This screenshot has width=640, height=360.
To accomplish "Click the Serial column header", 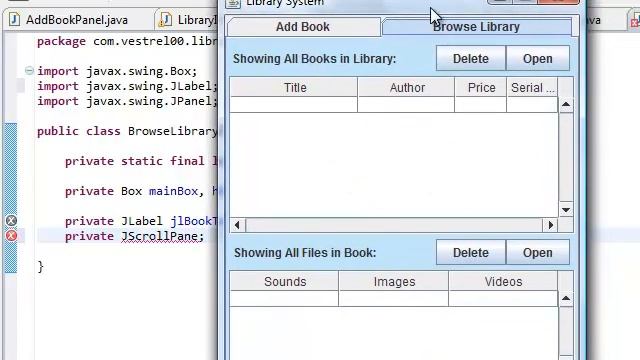I will tap(532, 88).
